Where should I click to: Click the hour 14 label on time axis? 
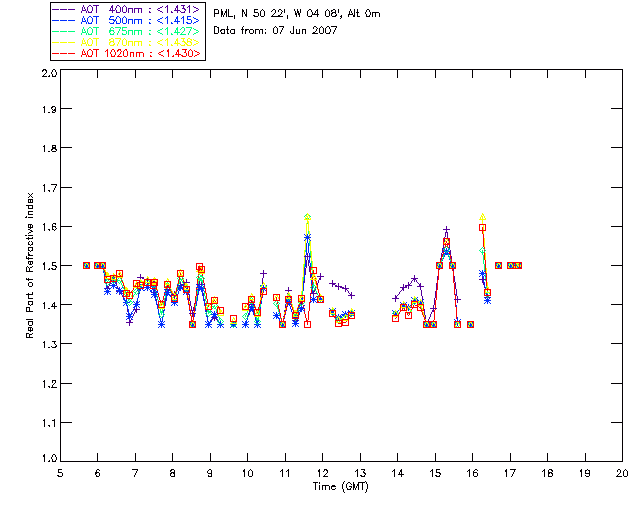pos(398,473)
